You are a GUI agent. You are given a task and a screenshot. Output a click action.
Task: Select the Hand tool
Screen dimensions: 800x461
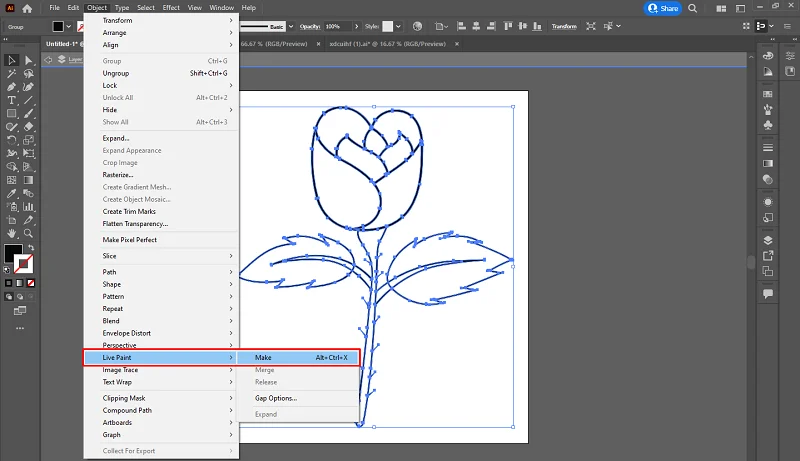[11, 234]
